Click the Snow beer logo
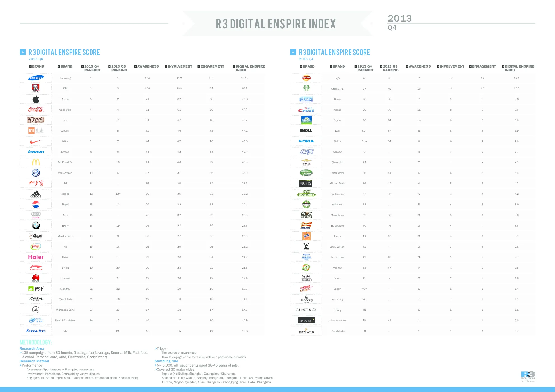The width and height of the screenshot is (555, 392). tap(306, 215)
